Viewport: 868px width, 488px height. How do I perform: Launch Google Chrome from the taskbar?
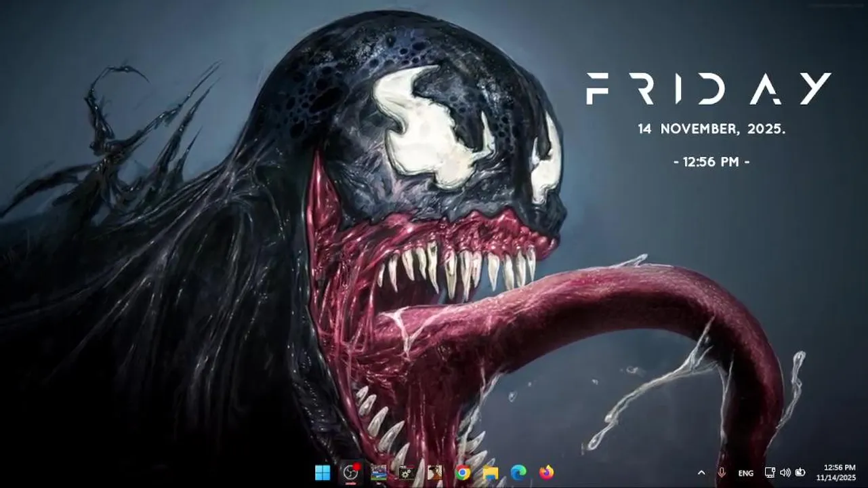pyautogui.click(x=463, y=472)
